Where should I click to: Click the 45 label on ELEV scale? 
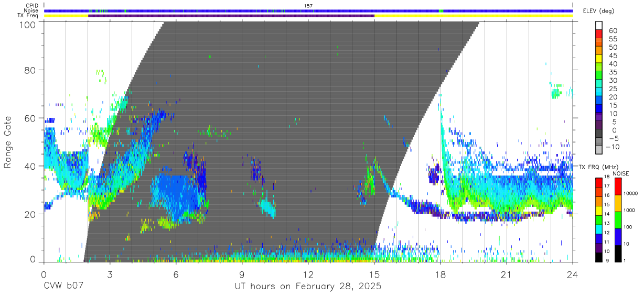click(613, 56)
